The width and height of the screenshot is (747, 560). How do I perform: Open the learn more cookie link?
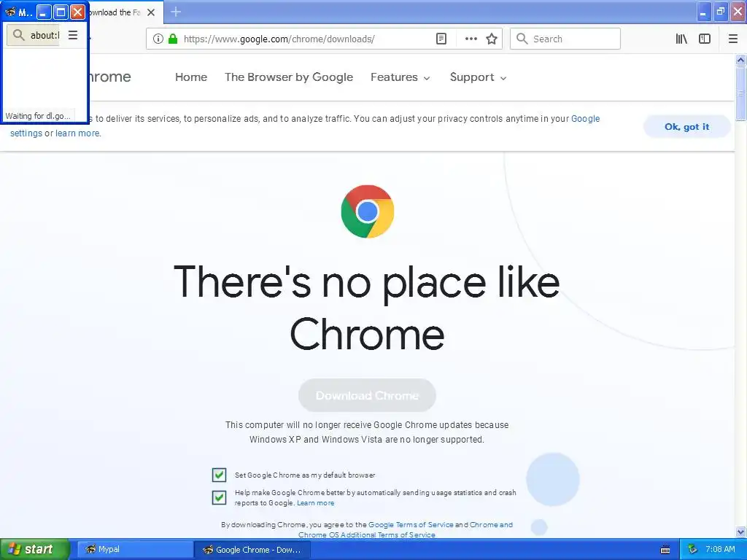(77, 133)
